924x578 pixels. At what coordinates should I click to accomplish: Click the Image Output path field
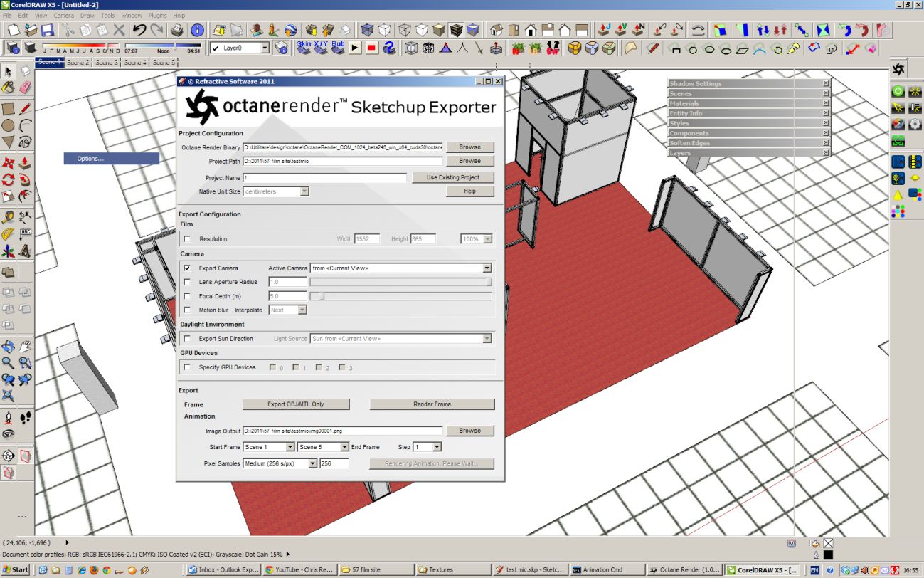[x=343, y=431]
